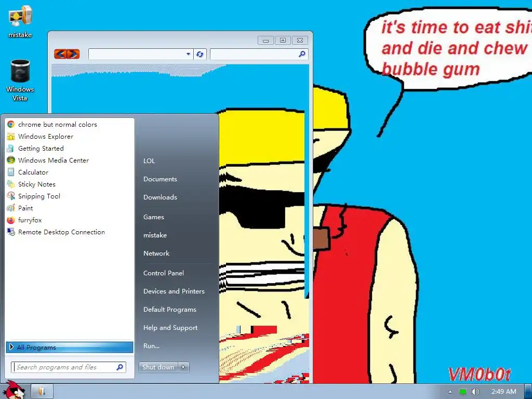
Task: Close the explorer window
Action: coord(300,41)
